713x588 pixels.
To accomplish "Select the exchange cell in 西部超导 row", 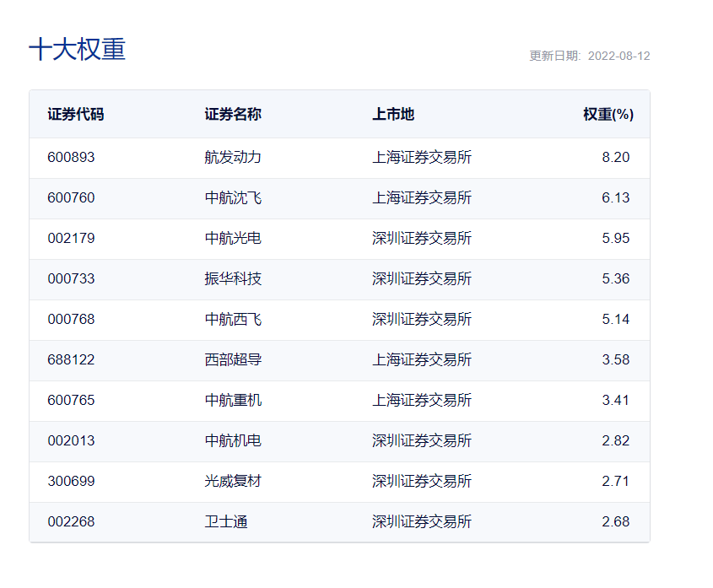I will pos(422,360).
